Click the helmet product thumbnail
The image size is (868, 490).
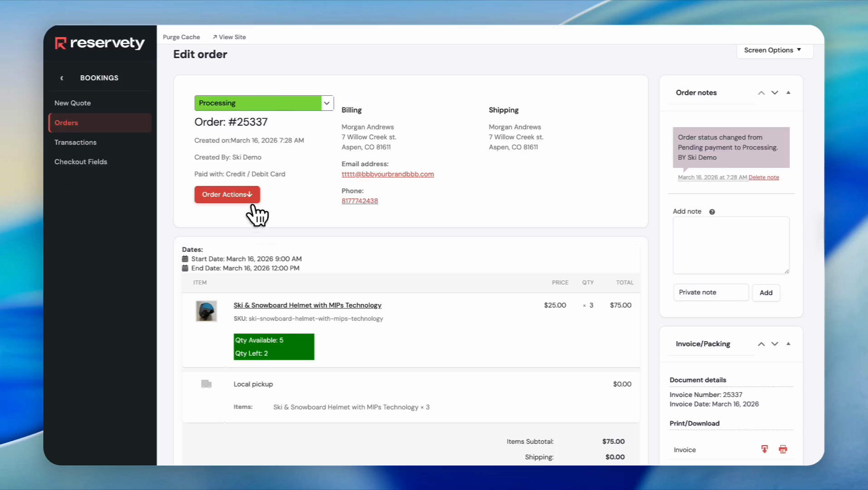(206, 311)
